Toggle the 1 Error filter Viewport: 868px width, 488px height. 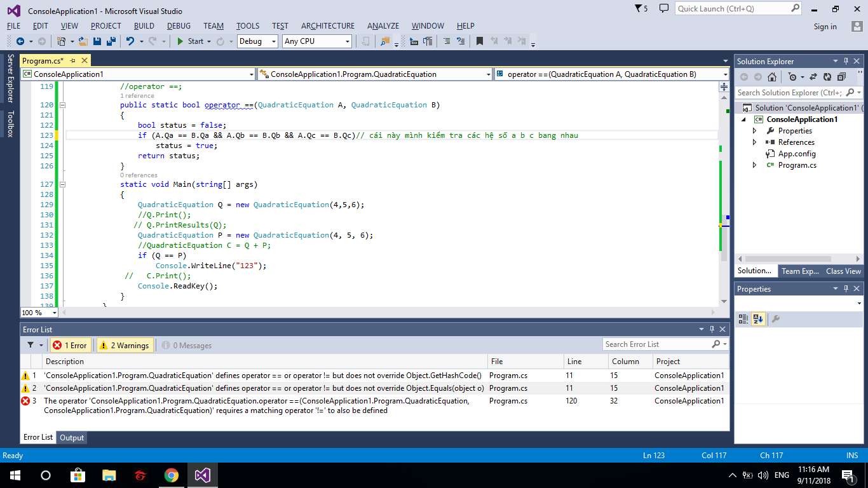tap(70, 345)
